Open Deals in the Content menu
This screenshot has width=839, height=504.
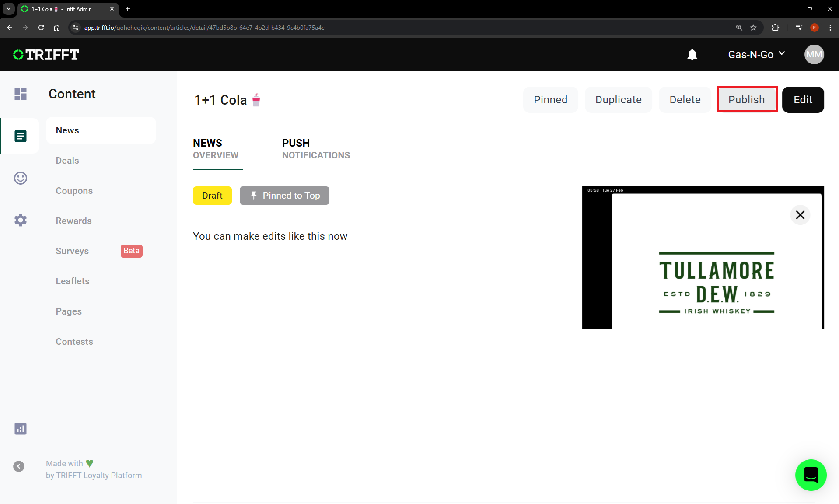pos(67,161)
